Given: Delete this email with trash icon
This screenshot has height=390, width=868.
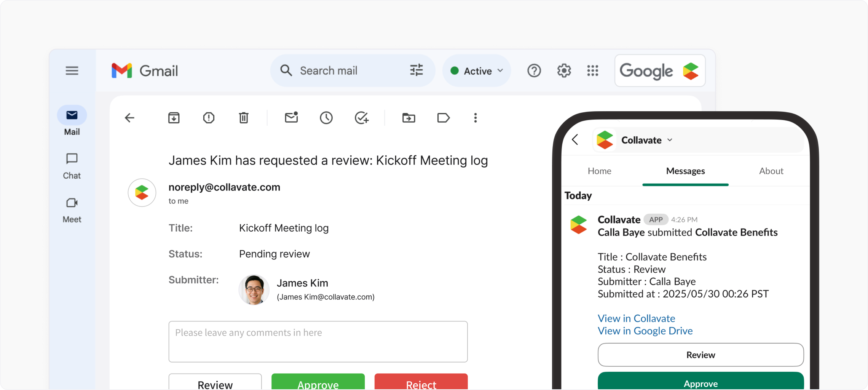Looking at the screenshot, I should click(244, 118).
